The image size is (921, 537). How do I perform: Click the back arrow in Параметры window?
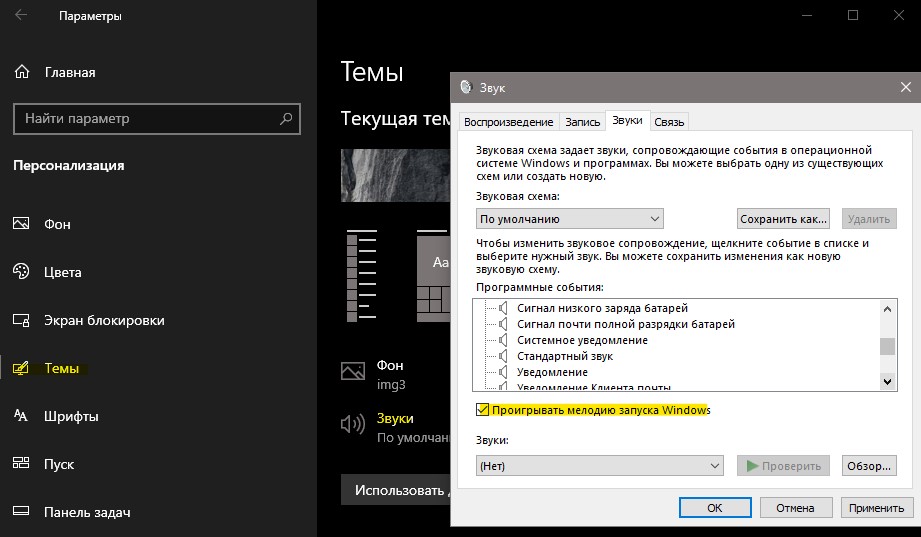[21, 15]
